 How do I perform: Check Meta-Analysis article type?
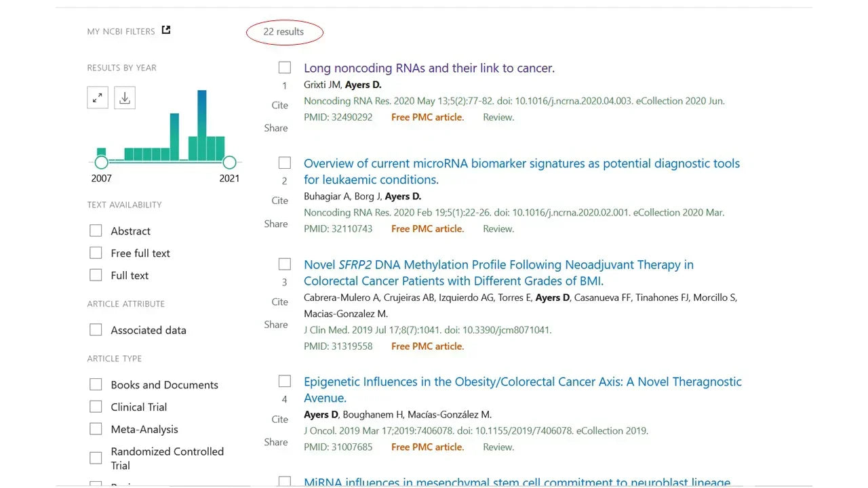pyautogui.click(x=96, y=429)
